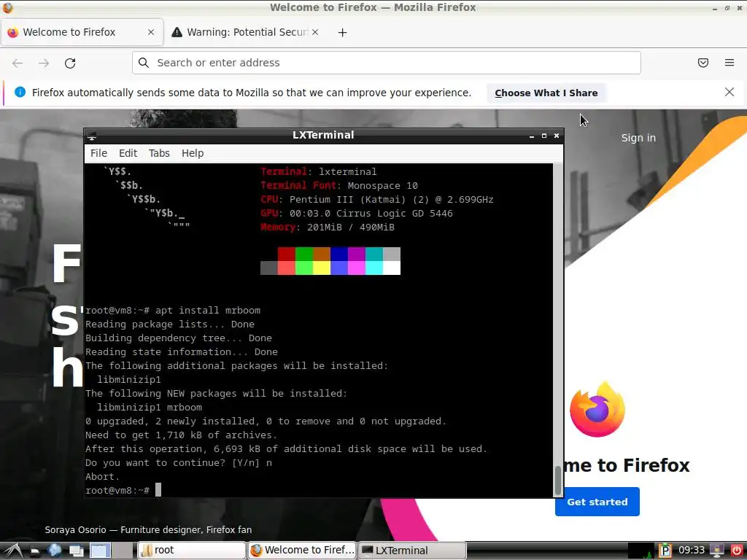Select the root window button on the taskbar

coord(192,551)
